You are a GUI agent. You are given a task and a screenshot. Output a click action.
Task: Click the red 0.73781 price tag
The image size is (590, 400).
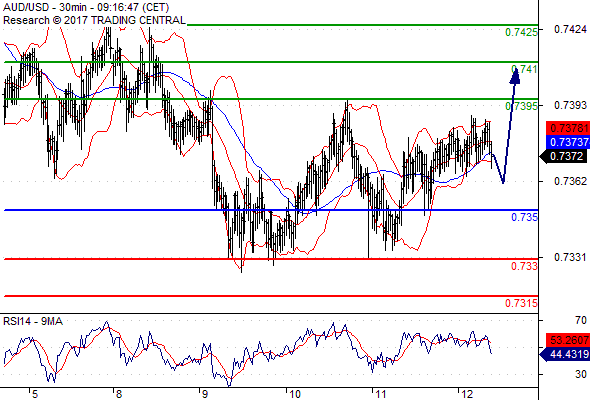click(568, 128)
